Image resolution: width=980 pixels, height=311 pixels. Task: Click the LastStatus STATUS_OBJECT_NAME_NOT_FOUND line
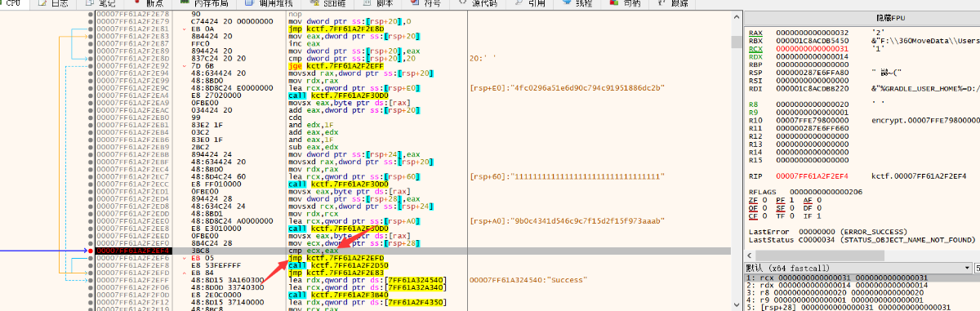862,240
